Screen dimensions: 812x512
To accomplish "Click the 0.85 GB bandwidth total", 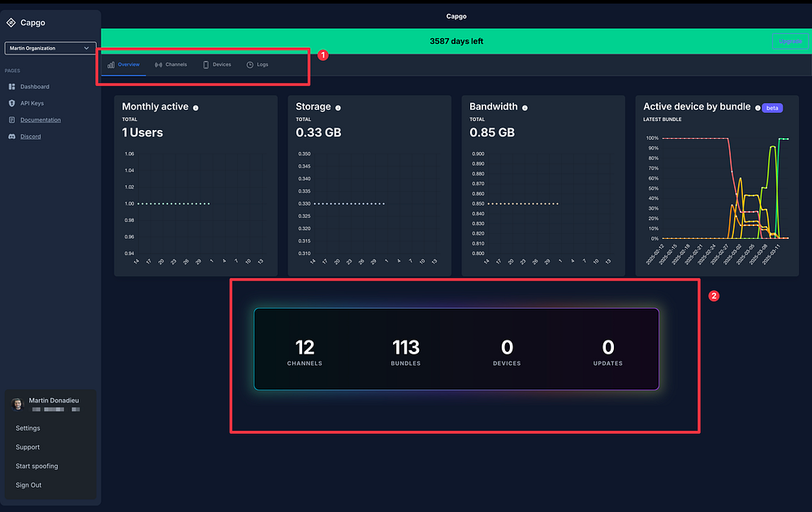I will pyautogui.click(x=492, y=132).
